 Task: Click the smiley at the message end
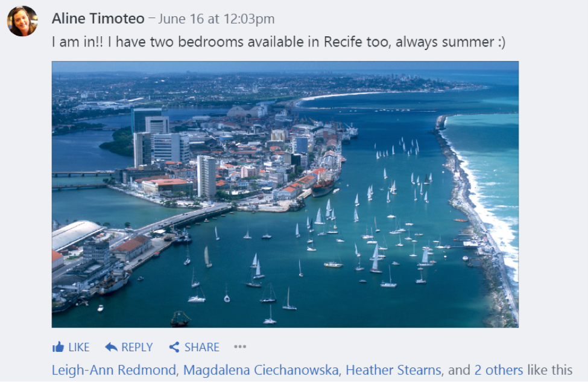click(499, 43)
